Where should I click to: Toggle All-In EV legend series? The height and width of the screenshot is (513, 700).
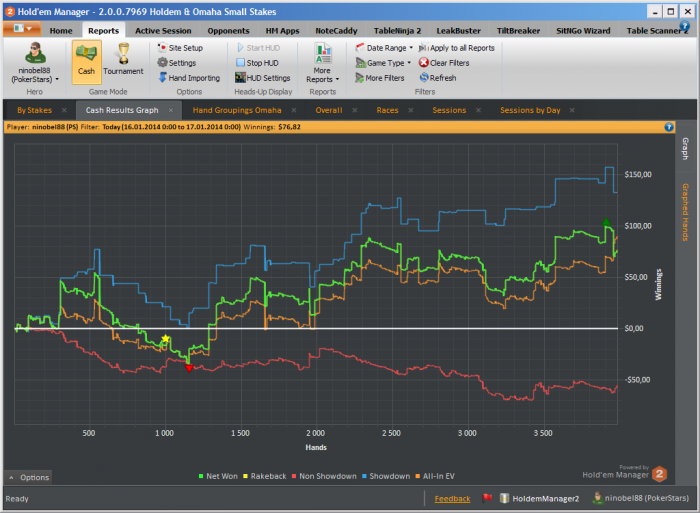coord(435,476)
